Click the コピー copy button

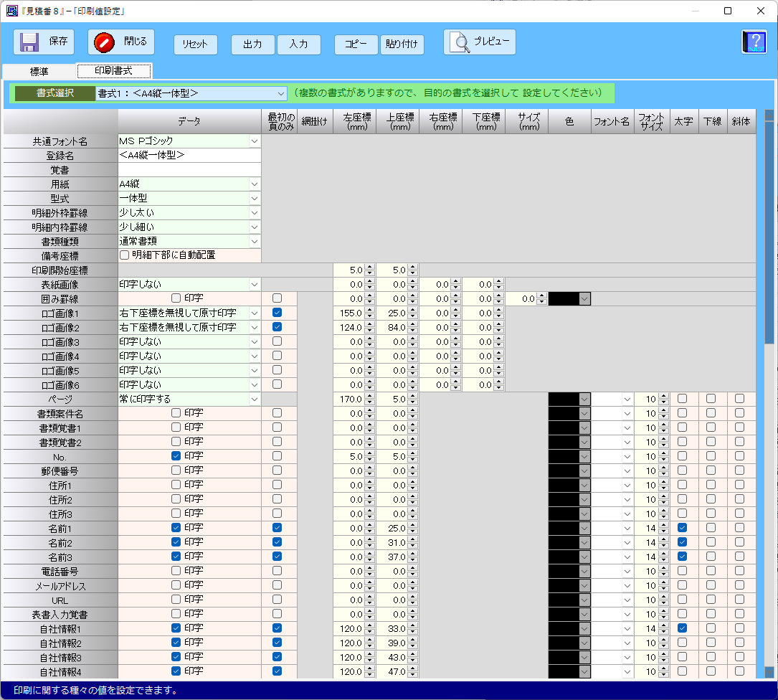click(x=356, y=44)
